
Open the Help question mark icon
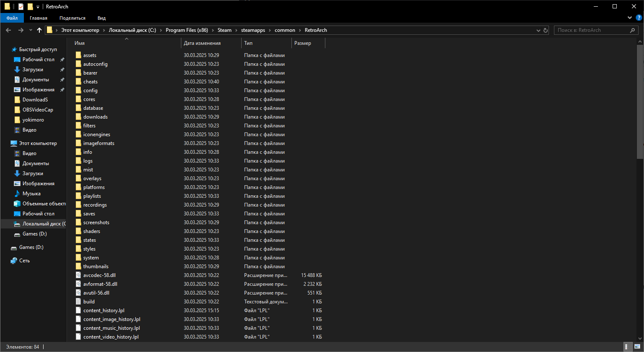click(x=639, y=18)
